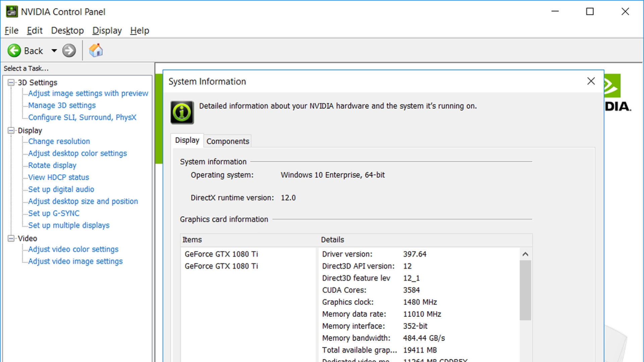Open Adjust video image settings

click(x=75, y=261)
